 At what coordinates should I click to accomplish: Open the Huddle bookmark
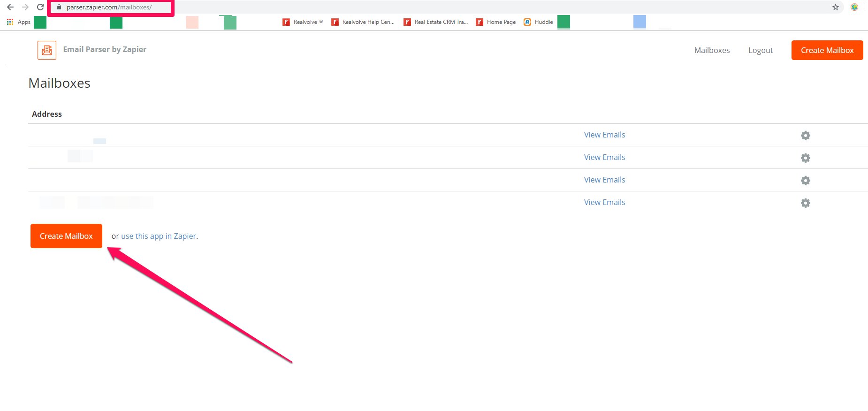(539, 22)
